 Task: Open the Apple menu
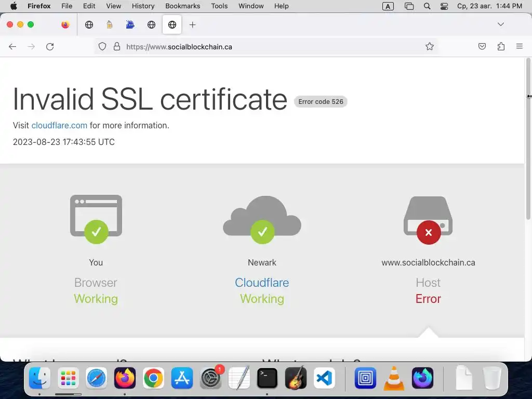[14, 6]
